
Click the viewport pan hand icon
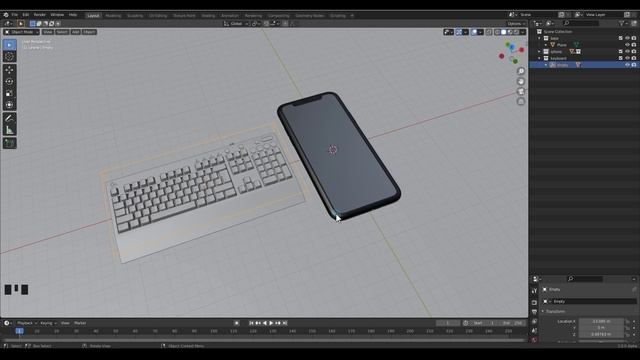[x=521, y=81]
